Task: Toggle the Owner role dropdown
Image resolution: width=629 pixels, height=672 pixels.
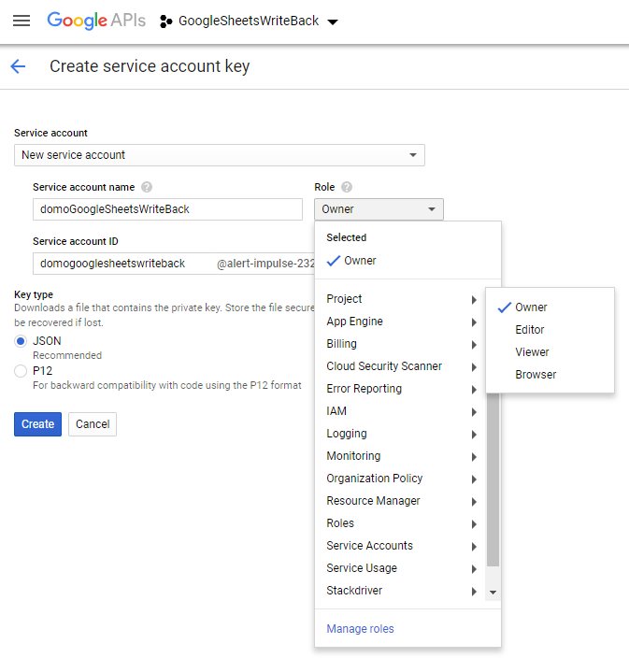Action: point(379,209)
